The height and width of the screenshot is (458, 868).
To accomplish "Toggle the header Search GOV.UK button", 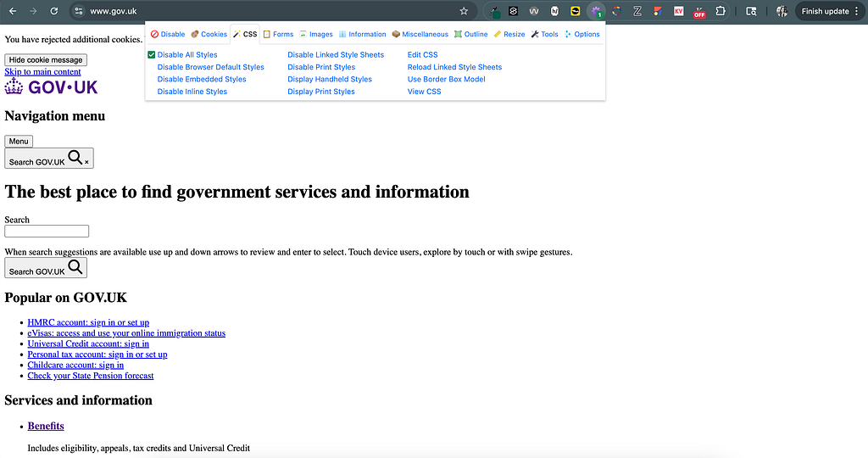I will [48, 159].
